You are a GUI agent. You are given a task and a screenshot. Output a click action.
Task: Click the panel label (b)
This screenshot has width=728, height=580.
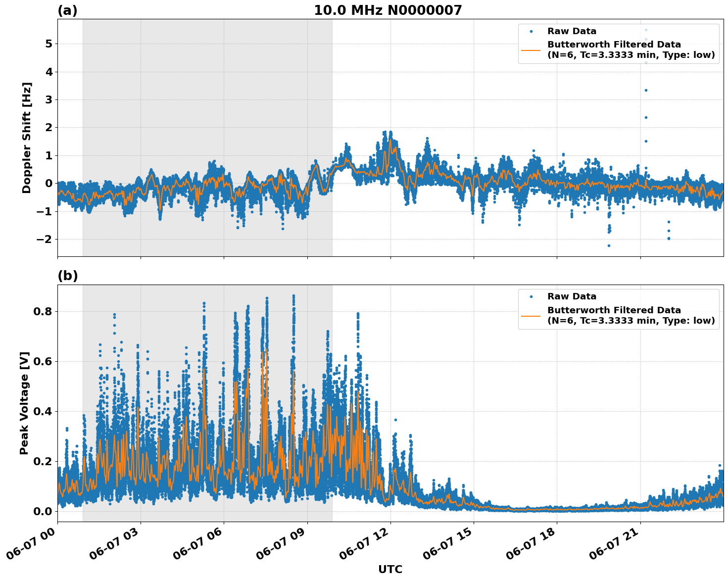(67, 276)
